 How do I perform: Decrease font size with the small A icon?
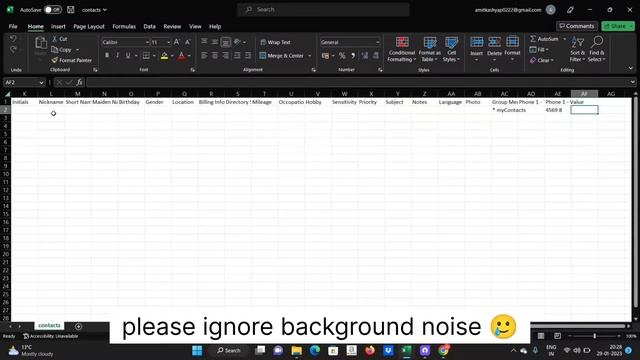point(187,42)
